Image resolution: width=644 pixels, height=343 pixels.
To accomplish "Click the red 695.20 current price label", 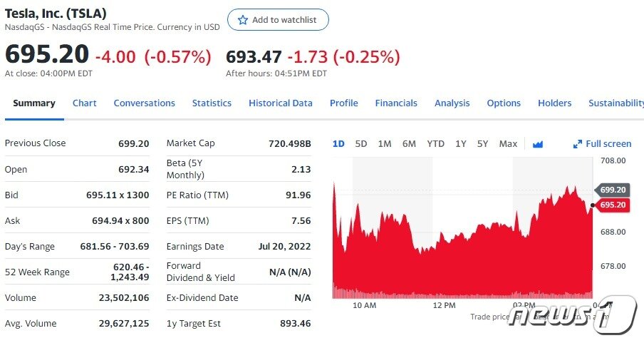I will 613,205.
